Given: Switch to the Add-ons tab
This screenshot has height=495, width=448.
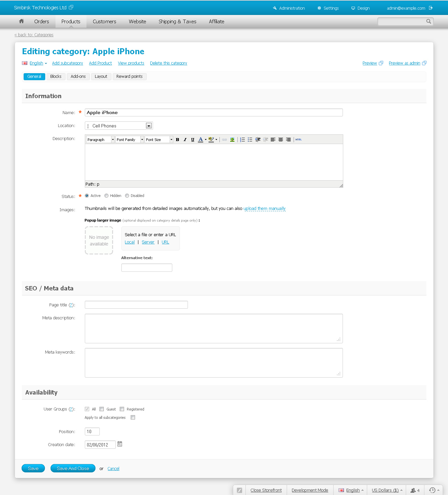Looking at the screenshot, I should point(78,77).
